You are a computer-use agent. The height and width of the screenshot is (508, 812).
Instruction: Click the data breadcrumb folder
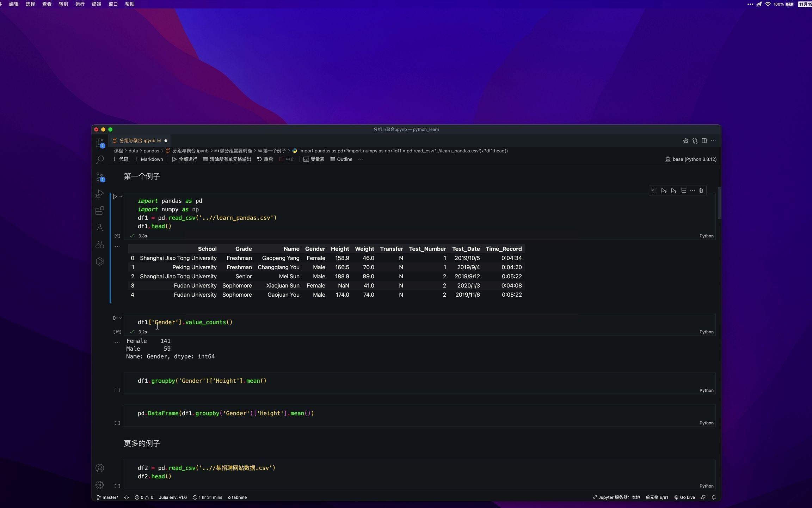pos(133,151)
